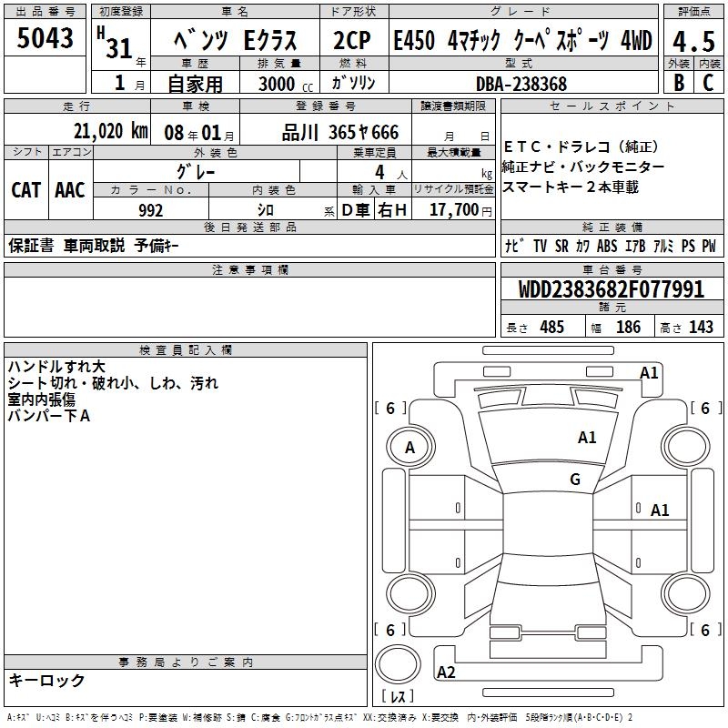Select the door type 2CP

coord(352,40)
